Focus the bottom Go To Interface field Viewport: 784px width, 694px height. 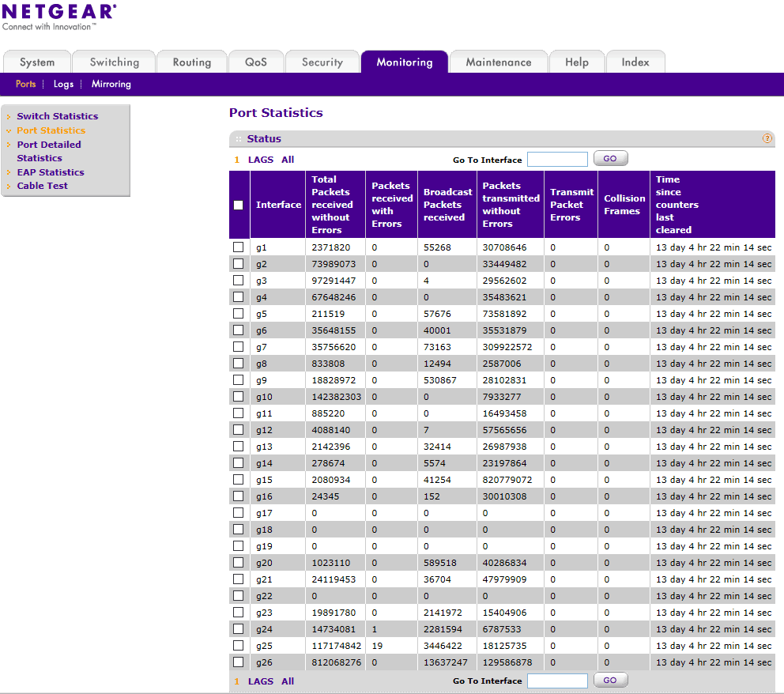[x=557, y=681]
